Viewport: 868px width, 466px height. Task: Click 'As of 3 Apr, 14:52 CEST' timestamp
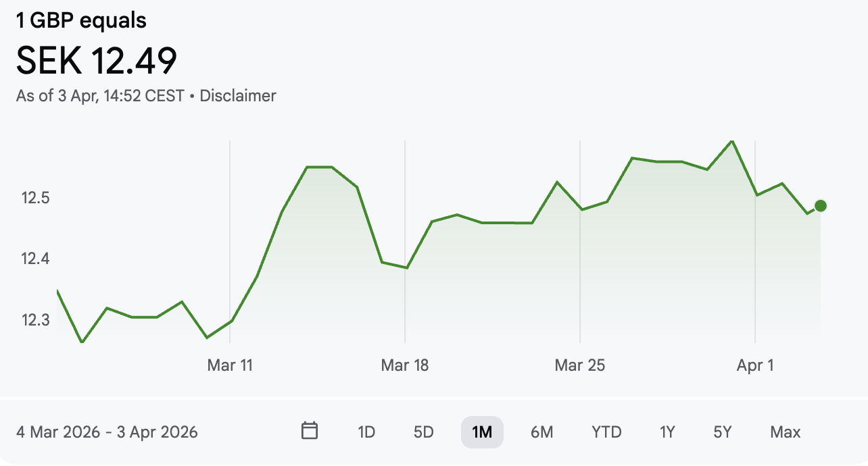point(100,96)
